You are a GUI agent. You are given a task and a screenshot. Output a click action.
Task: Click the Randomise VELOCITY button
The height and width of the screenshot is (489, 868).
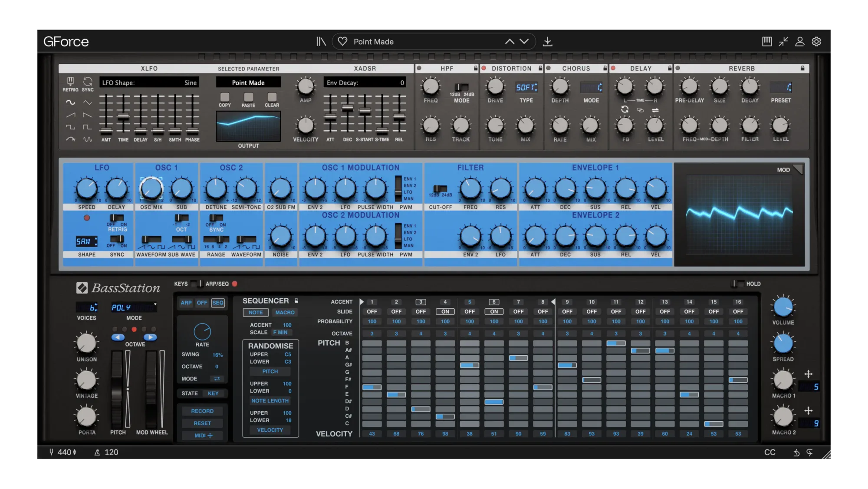270,430
